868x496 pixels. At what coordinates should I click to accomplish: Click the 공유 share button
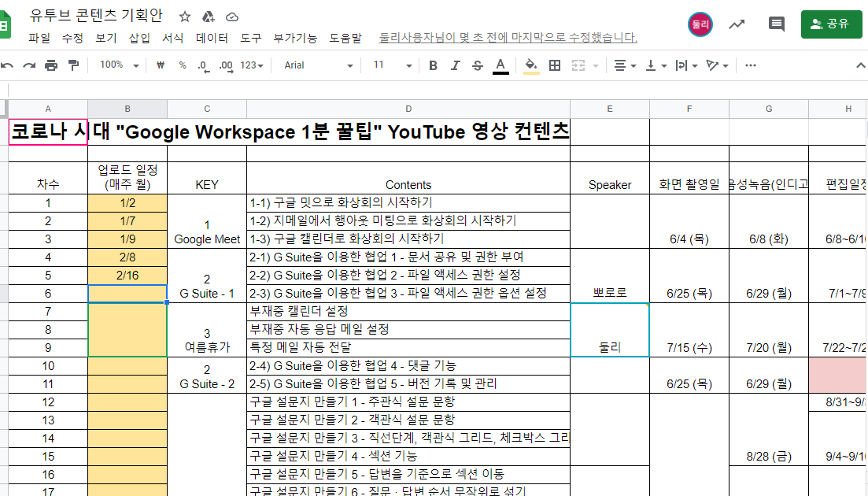point(832,24)
